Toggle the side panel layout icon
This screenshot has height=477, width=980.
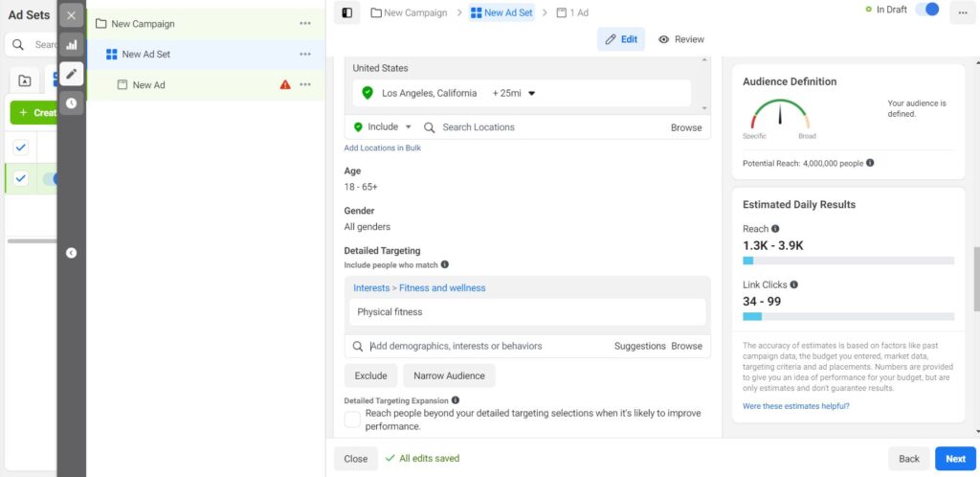coord(346,12)
